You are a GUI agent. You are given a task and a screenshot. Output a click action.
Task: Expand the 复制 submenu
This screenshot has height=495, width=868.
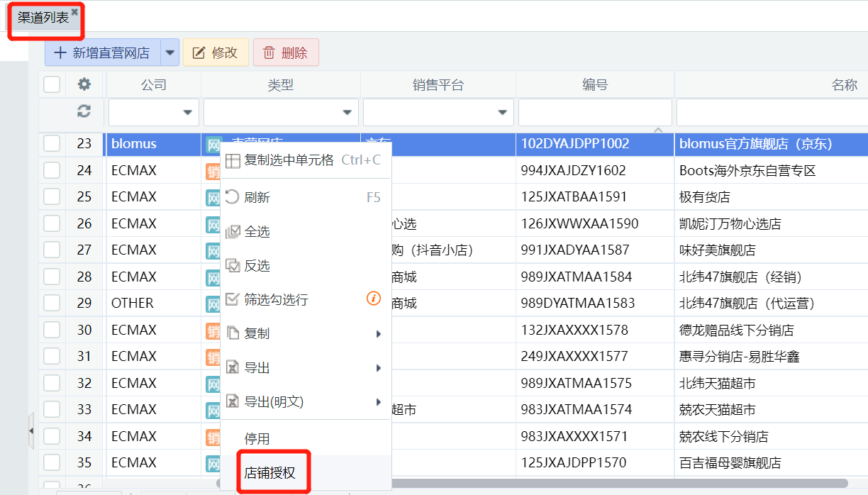306,333
